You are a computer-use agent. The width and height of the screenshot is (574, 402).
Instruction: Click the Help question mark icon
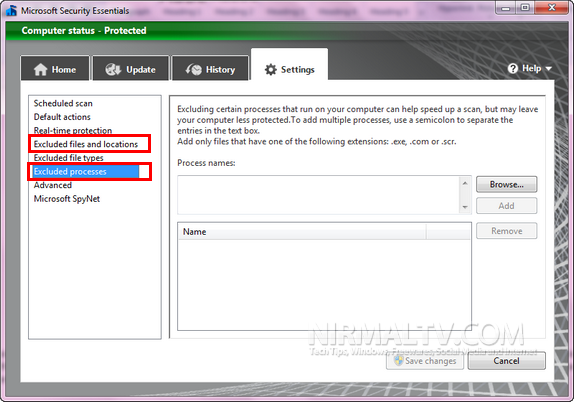click(513, 68)
